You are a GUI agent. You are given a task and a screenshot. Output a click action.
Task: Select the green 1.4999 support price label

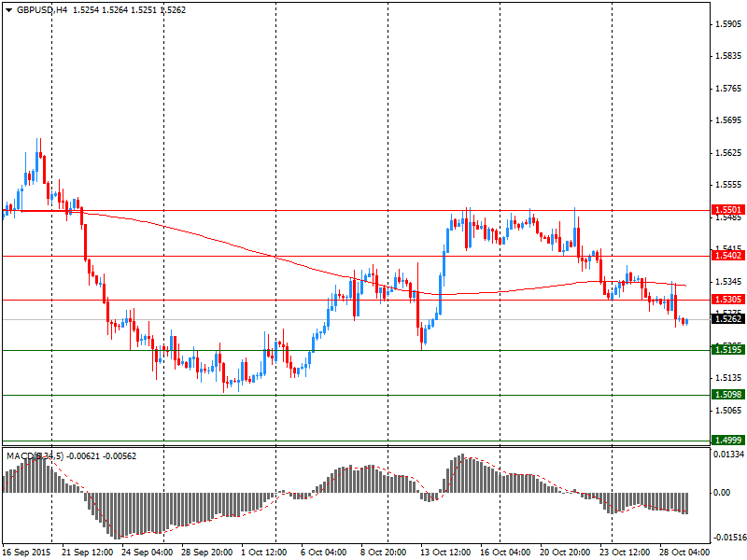coord(728,441)
